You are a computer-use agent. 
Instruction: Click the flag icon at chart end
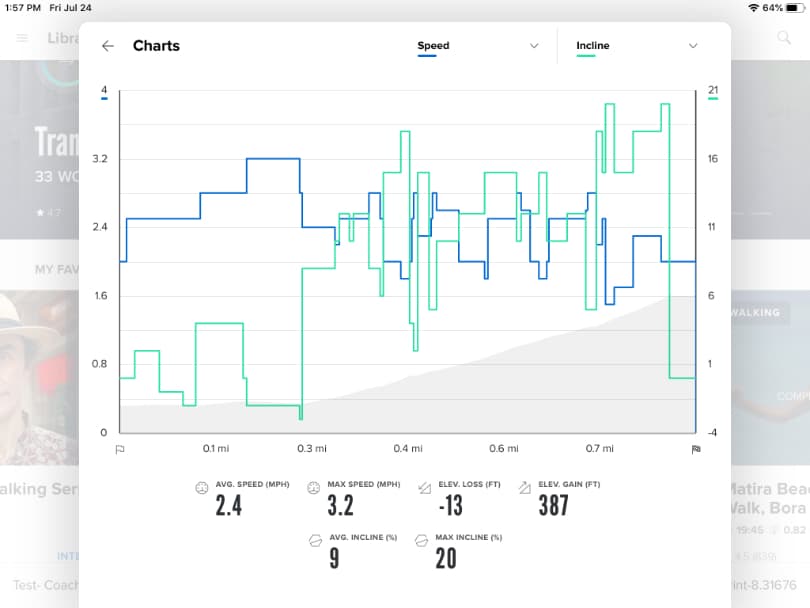coord(696,450)
